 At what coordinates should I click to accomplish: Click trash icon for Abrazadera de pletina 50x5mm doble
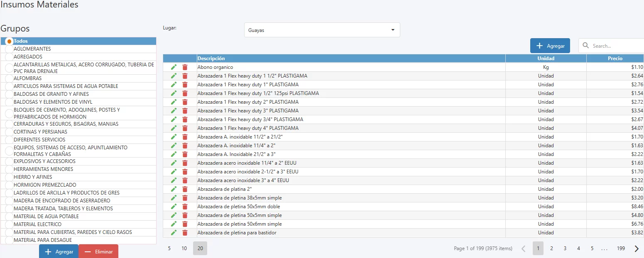[x=185, y=207]
